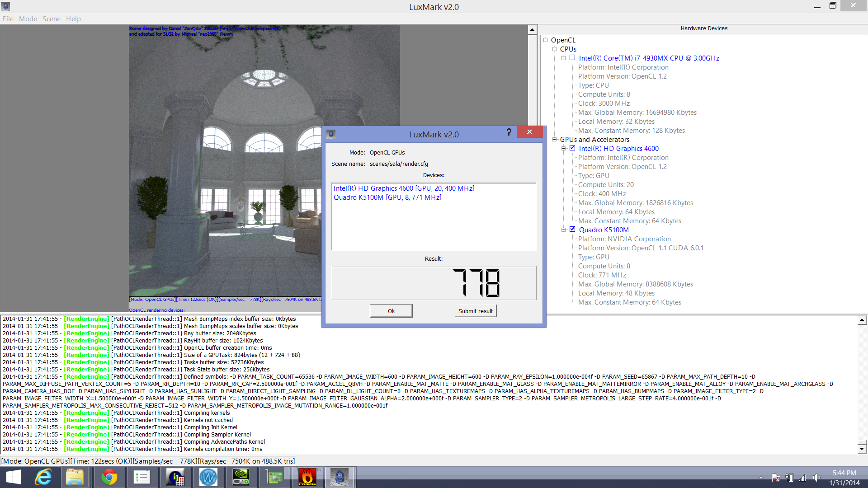
Task: Click Hardware Devices panel header
Action: click(x=704, y=28)
